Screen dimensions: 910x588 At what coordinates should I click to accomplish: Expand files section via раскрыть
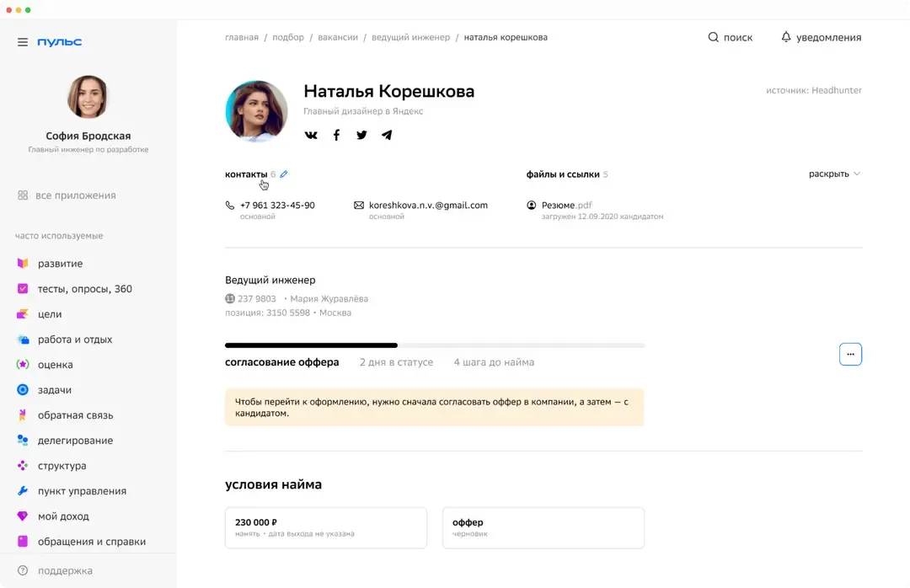pyautogui.click(x=834, y=174)
